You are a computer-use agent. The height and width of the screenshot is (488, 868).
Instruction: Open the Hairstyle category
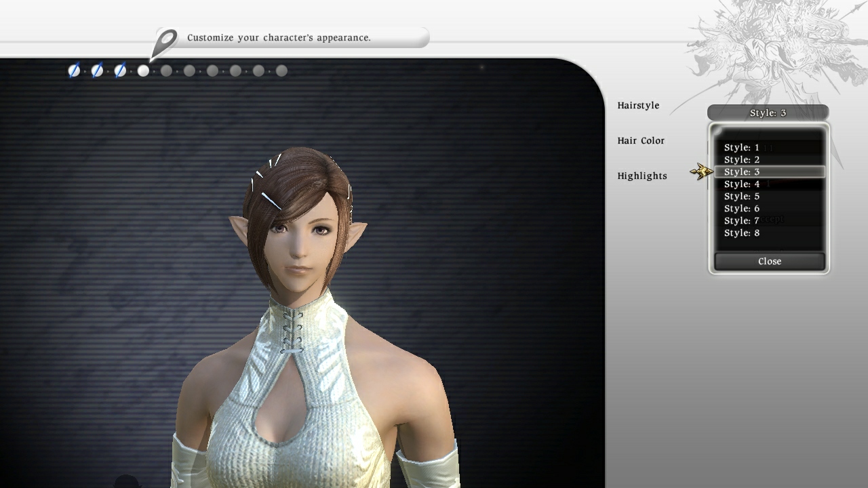click(x=638, y=105)
